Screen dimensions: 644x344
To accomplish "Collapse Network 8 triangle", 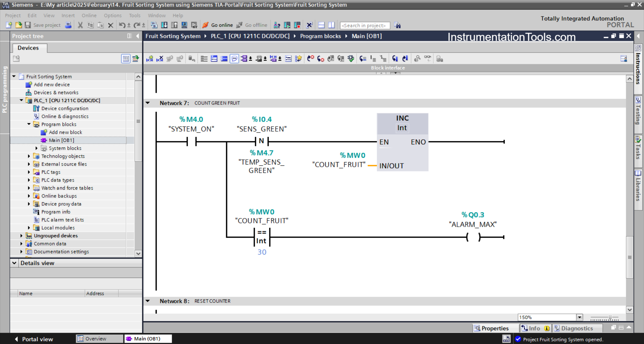I will pos(148,301).
